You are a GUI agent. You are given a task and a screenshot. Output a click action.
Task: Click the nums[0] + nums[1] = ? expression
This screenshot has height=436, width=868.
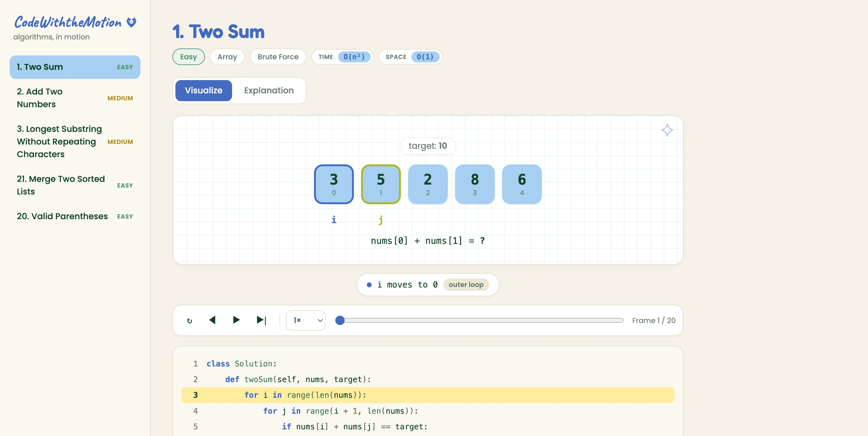coord(428,241)
